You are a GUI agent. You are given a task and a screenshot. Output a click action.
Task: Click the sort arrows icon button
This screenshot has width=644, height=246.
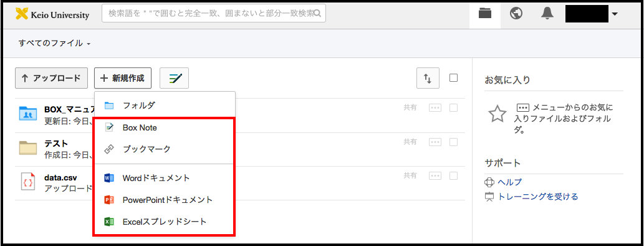tap(428, 78)
